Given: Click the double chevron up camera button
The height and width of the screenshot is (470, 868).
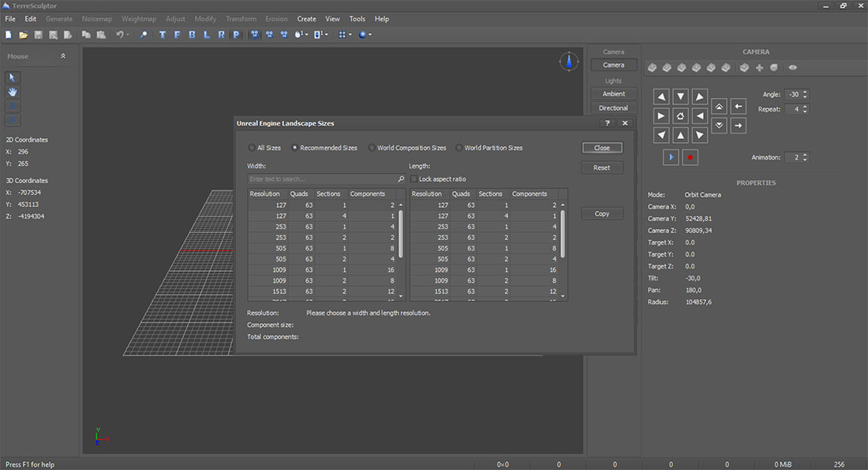Looking at the screenshot, I should [x=719, y=106].
